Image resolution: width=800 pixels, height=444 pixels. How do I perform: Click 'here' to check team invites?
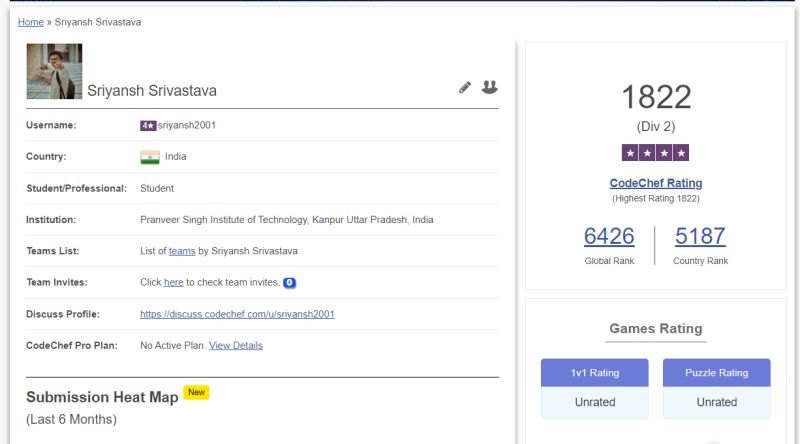point(173,282)
